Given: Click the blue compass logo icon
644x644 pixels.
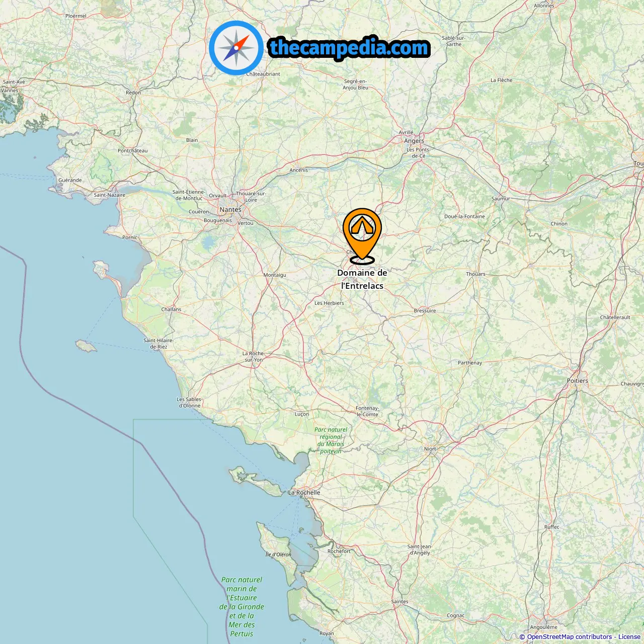Looking at the screenshot, I should (236, 48).
